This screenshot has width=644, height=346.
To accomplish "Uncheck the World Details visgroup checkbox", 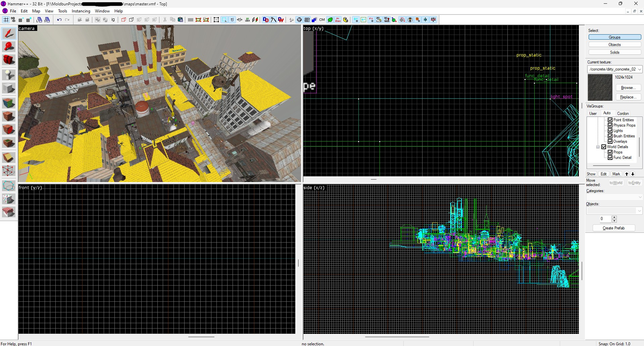I will coord(604,147).
